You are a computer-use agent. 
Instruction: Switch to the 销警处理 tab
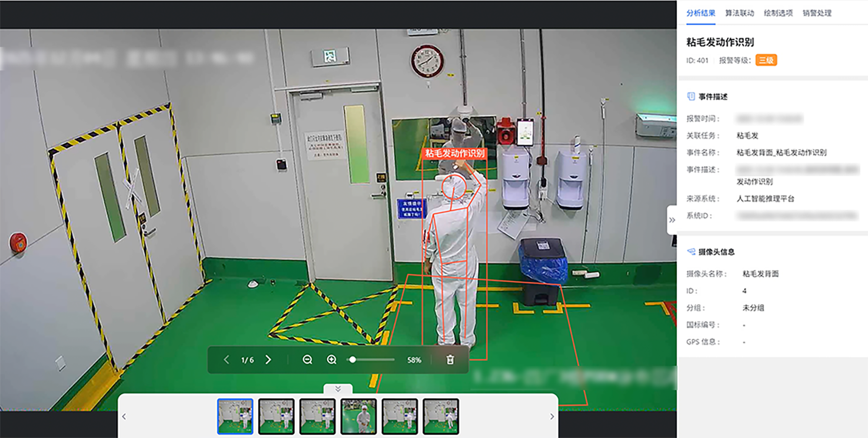817,13
